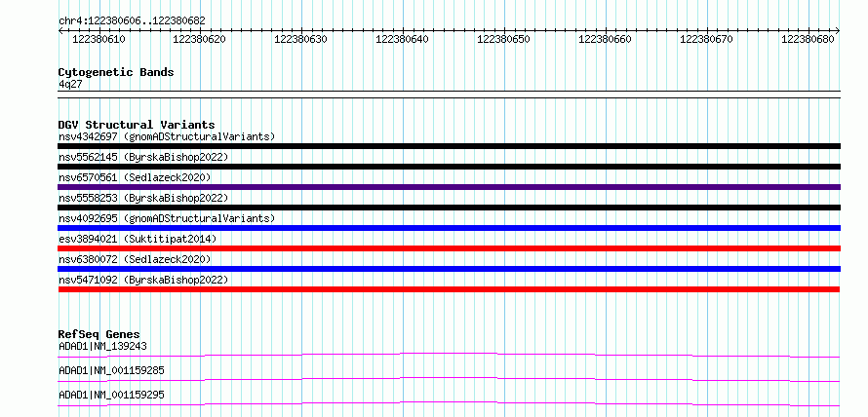
Task: Open the ADAD1|NM_001159295 transcript label
Action: (x=111, y=395)
